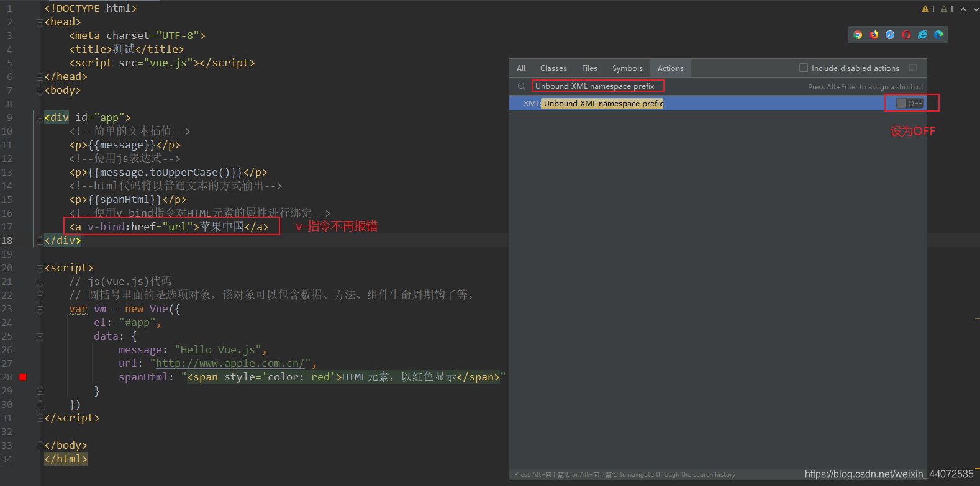The height and width of the screenshot is (486, 980).
Task: Open page in Firefox browser icon
Action: [x=874, y=35]
